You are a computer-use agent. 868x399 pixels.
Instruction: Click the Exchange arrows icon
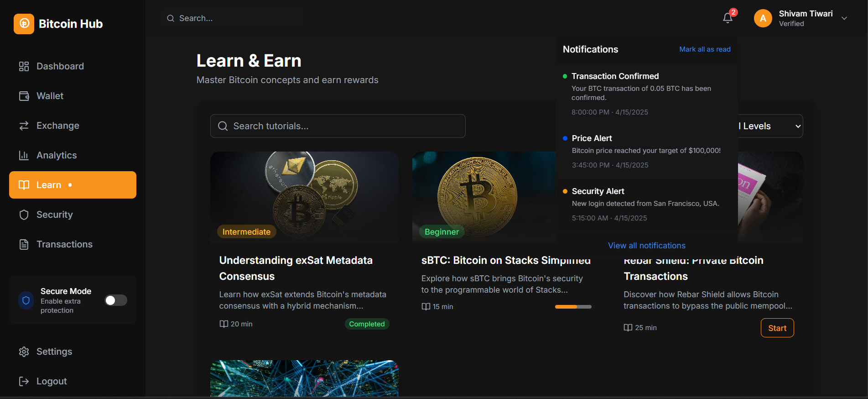[x=24, y=126]
